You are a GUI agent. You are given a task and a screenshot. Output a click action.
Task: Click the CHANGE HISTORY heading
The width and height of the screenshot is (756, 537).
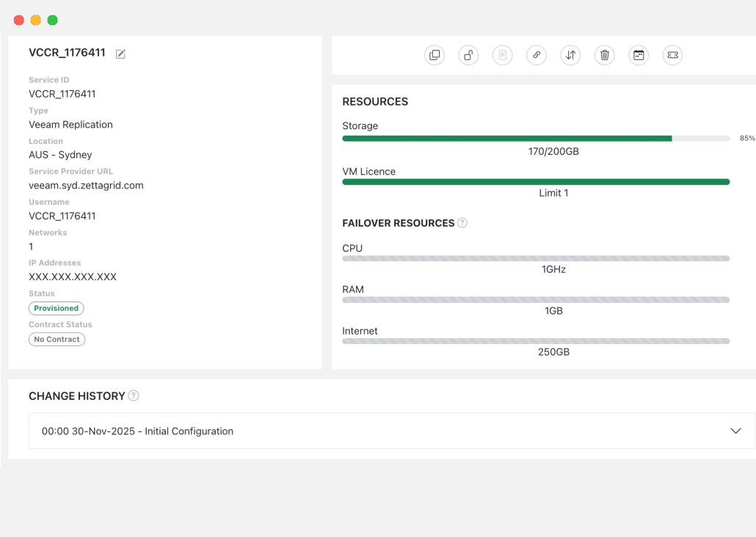[76, 396]
